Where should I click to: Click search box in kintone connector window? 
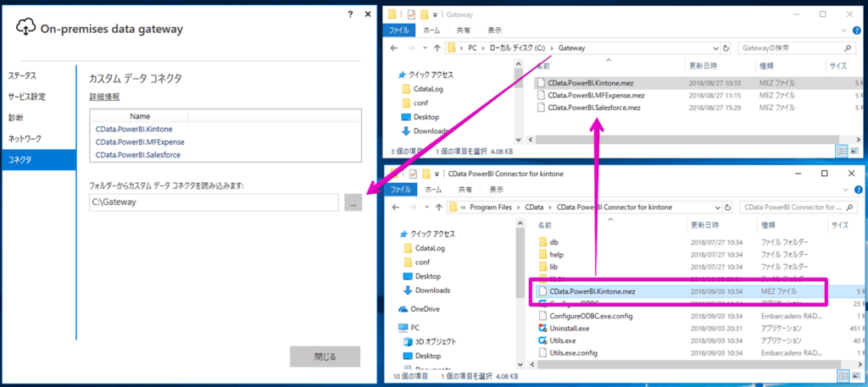click(797, 207)
